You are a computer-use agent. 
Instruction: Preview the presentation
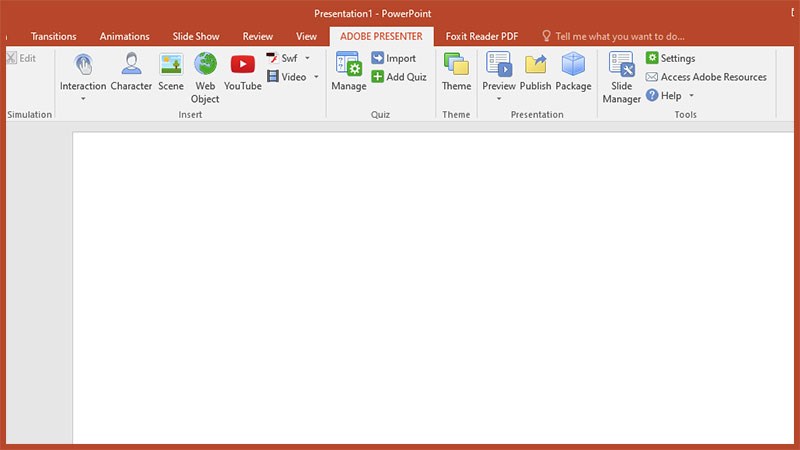(498, 71)
